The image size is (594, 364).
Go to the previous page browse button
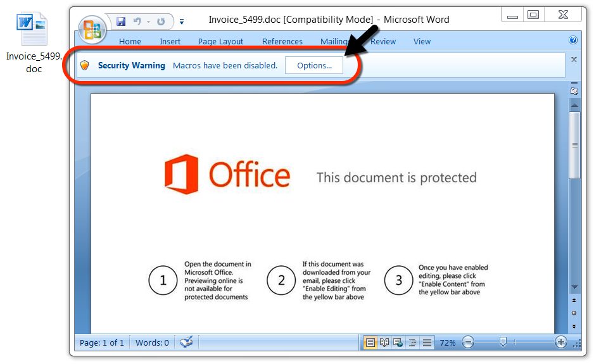[x=574, y=300]
